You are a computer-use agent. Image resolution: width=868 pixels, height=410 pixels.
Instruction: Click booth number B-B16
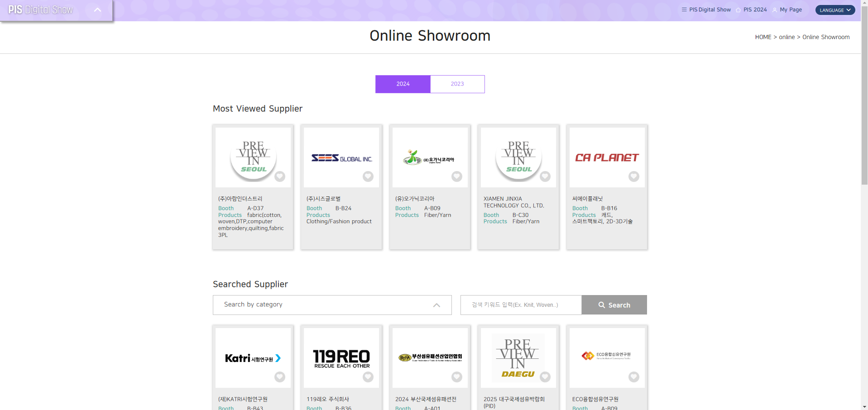pyautogui.click(x=609, y=209)
